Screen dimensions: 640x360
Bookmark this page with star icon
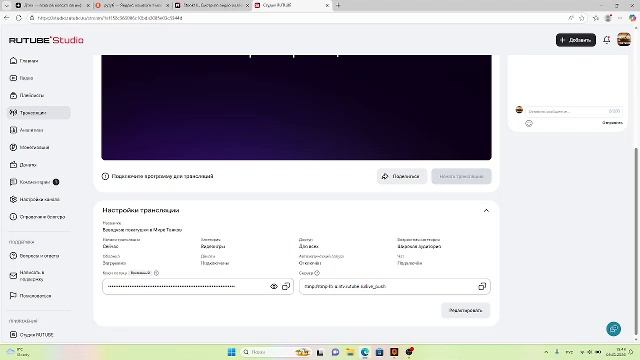582,18
